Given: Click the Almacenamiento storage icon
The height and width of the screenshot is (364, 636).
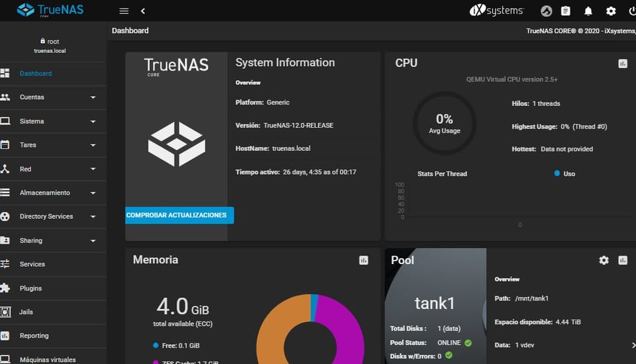Looking at the screenshot, I should [x=5, y=193].
